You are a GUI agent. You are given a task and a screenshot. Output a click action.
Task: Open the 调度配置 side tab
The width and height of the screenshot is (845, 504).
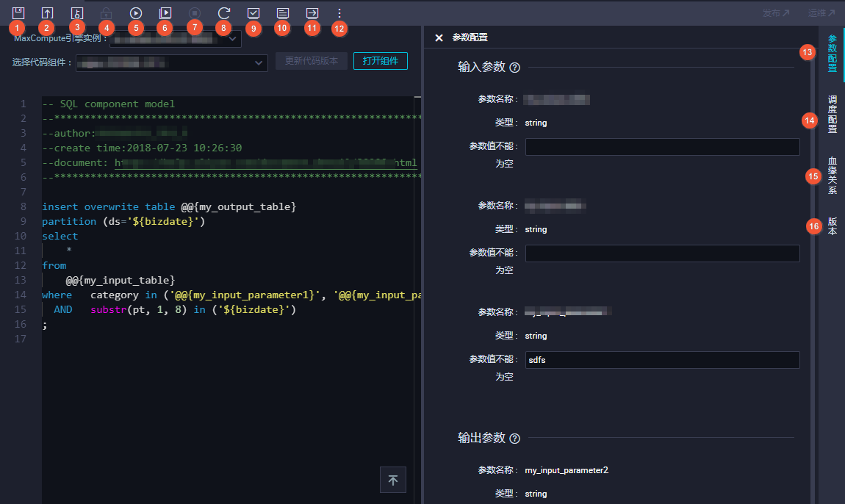pyautogui.click(x=833, y=114)
